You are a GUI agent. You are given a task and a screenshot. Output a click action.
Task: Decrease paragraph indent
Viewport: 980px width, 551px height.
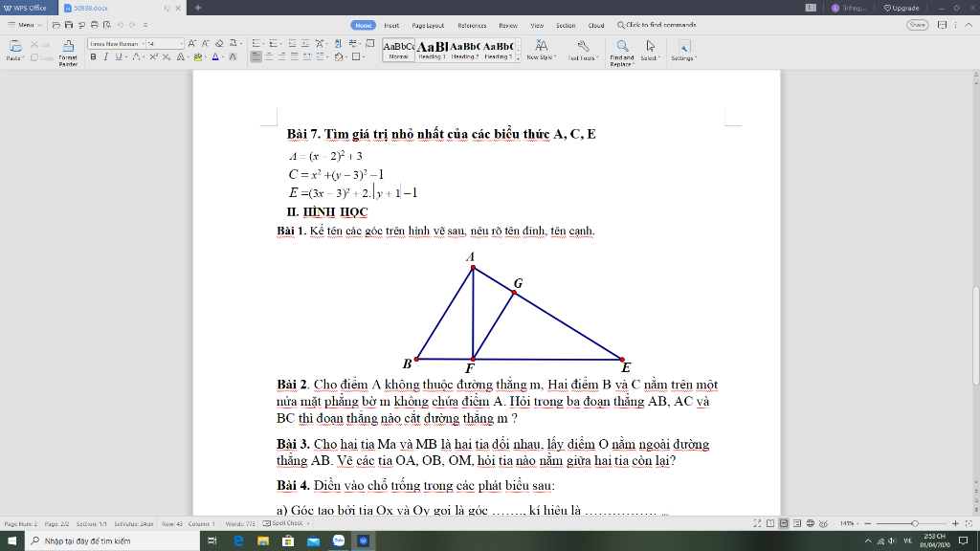coord(292,43)
